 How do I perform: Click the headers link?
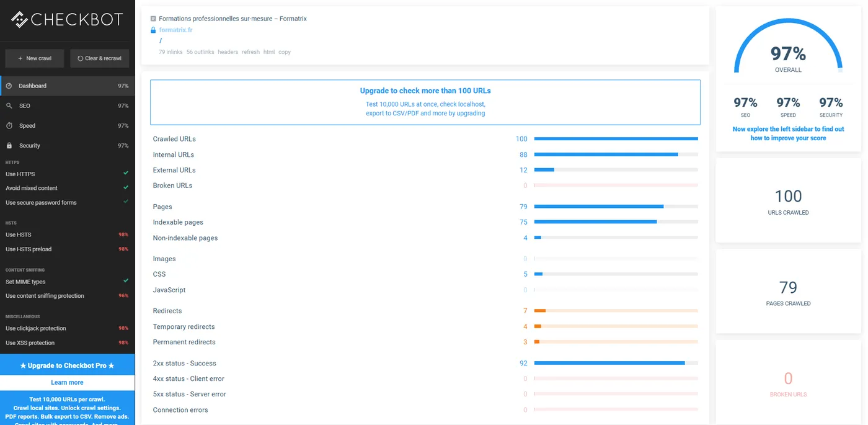pyautogui.click(x=228, y=52)
